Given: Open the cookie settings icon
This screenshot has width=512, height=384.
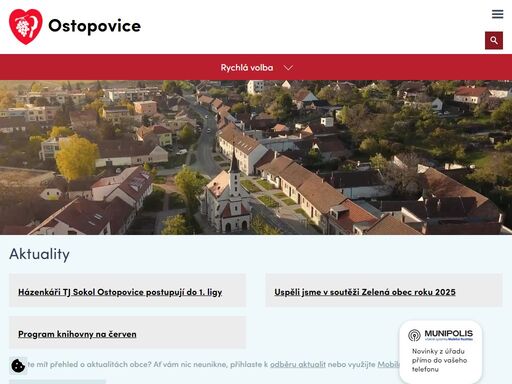Looking at the screenshot, I should (18, 366).
